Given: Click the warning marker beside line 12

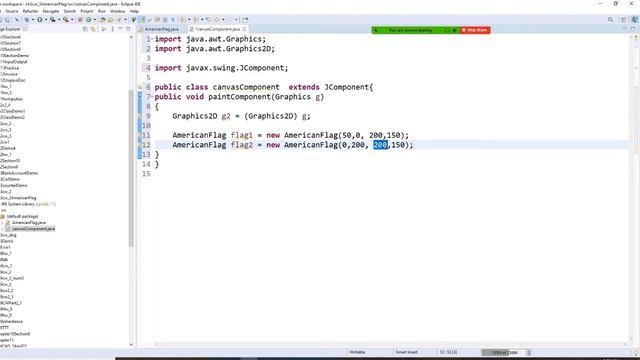Looking at the screenshot, I should 140,145.
